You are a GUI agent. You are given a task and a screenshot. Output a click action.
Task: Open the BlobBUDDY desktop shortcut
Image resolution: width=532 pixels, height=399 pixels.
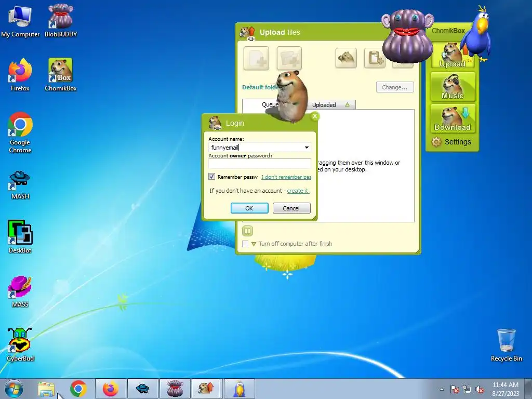(61, 21)
